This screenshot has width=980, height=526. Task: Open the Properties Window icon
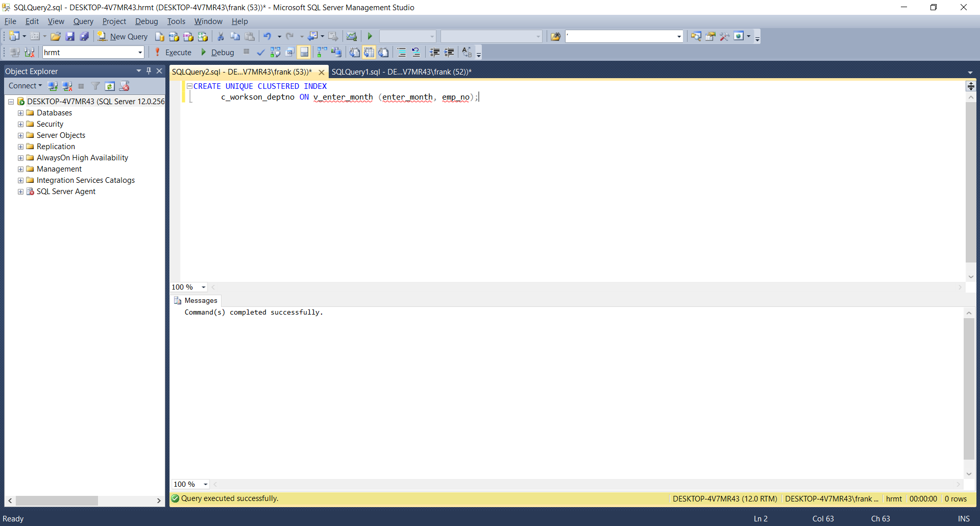tap(710, 36)
